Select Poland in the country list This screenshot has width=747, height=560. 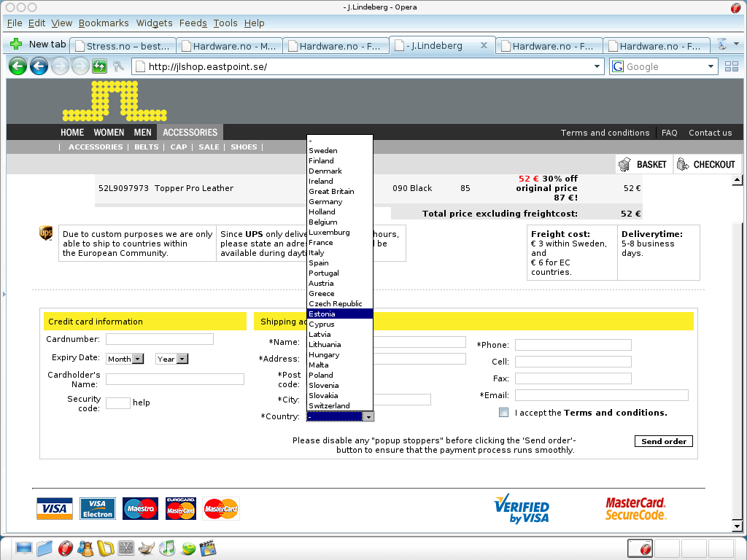click(340, 376)
